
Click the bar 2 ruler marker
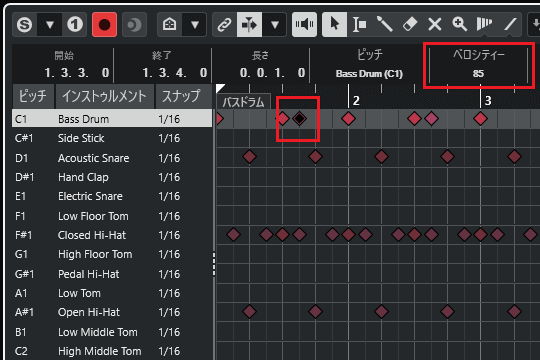(x=356, y=101)
